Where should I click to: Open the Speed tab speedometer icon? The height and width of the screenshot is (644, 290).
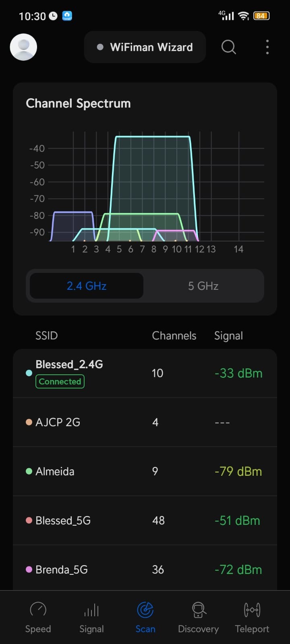click(x=38, y=610)
